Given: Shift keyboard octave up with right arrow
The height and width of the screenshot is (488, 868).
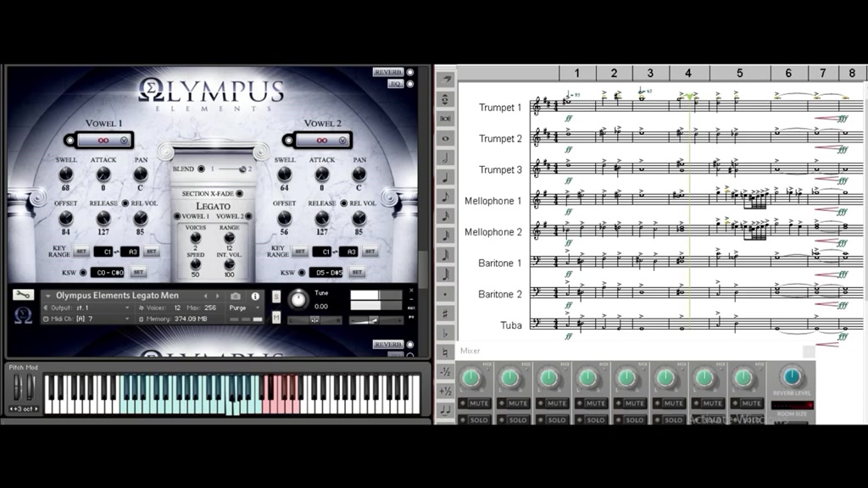Looking at the screenshot, I should [x=36, y=409].
